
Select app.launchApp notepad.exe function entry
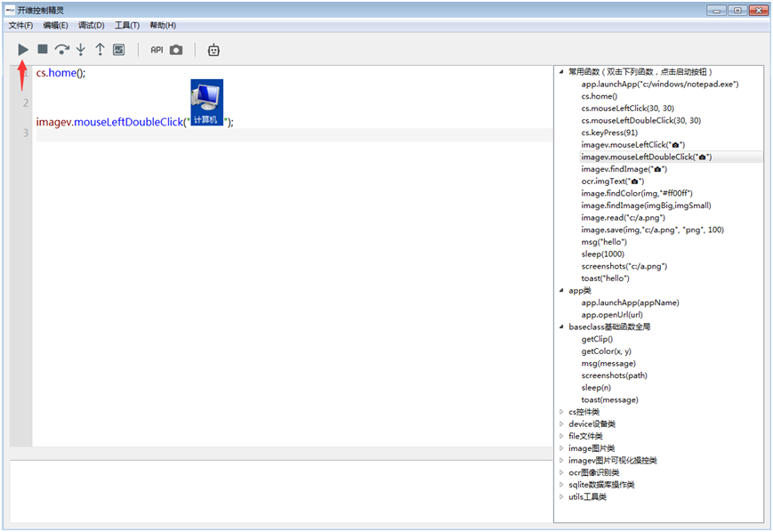pyautogui.click(x=660, y=85)
